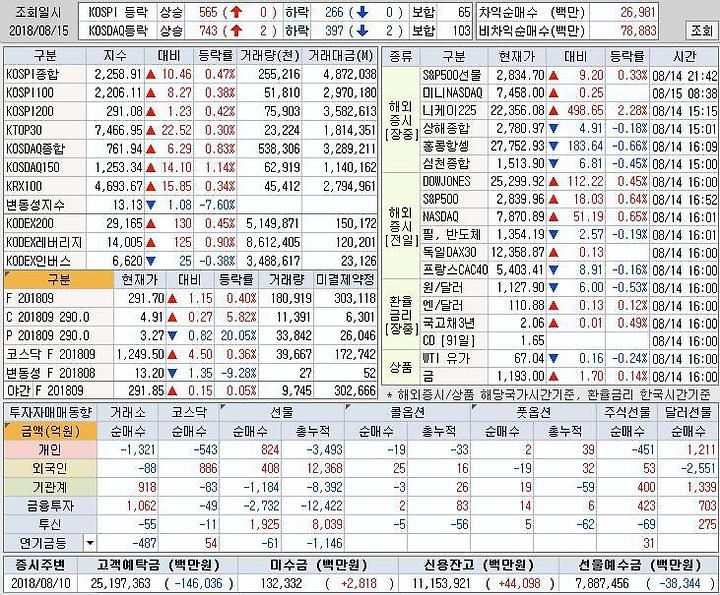The height and width of the screenshot is (595, 720).
Task: Click the down triangle in P 201809 290.0 row
Action: tap(172, 336)
